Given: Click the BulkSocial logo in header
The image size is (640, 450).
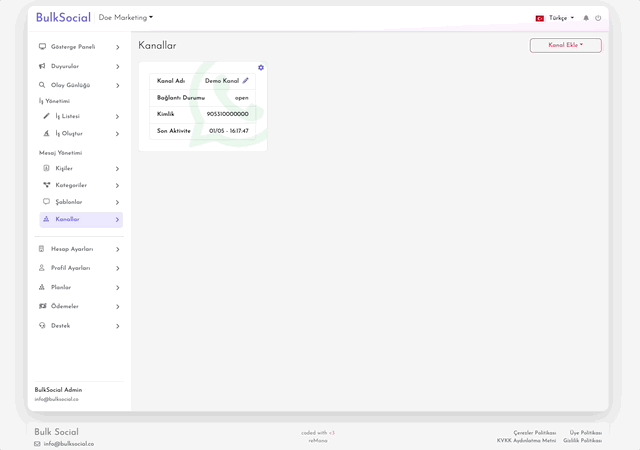Looking at the screenshot, I should pyautogui.click(x=62, y=17).
